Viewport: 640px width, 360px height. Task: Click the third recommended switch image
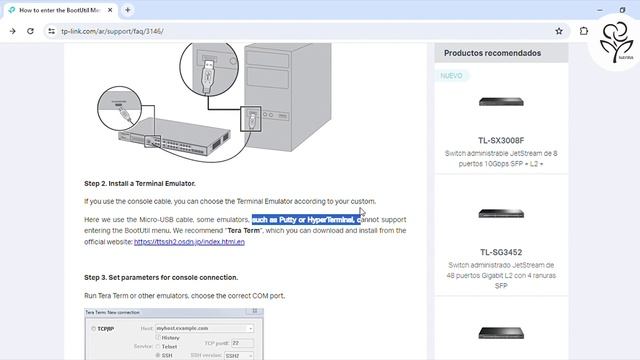[x=501, y=333]
